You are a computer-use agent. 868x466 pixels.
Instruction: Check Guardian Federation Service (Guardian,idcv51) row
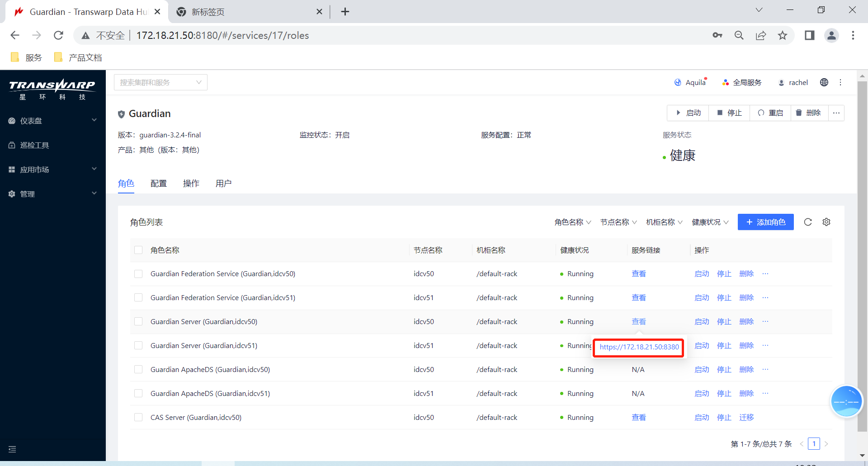pyautogui.click(x=138, y=298)
